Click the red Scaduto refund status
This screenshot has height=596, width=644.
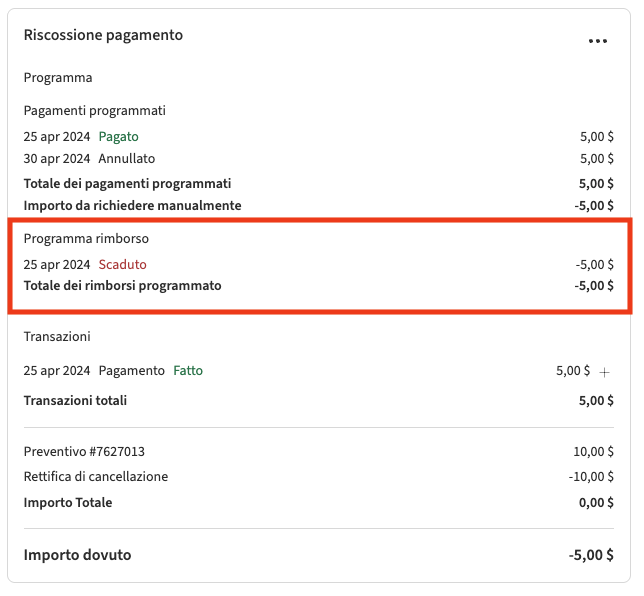click(x=122, y=264)
